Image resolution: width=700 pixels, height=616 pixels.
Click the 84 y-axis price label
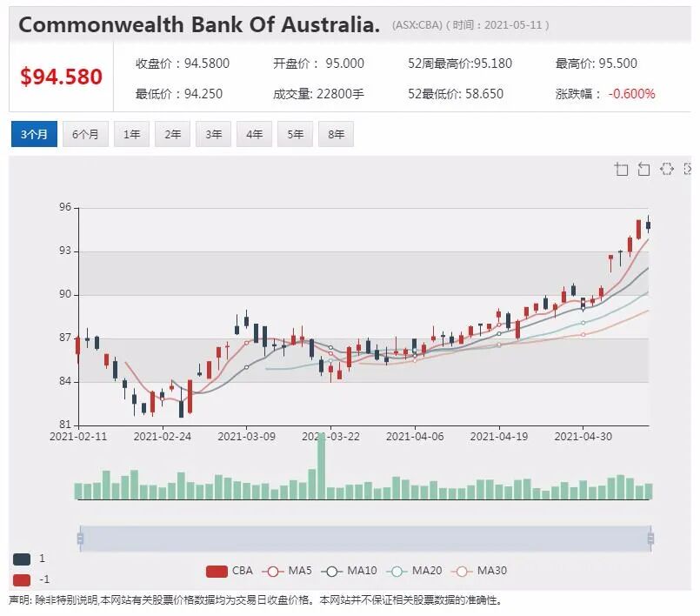pyautogui.click(x=65, y=381)
